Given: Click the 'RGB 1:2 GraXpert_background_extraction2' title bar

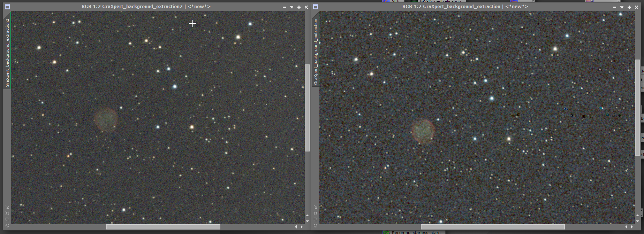Looking at the screenshot, I should click(x=146, y=7).
